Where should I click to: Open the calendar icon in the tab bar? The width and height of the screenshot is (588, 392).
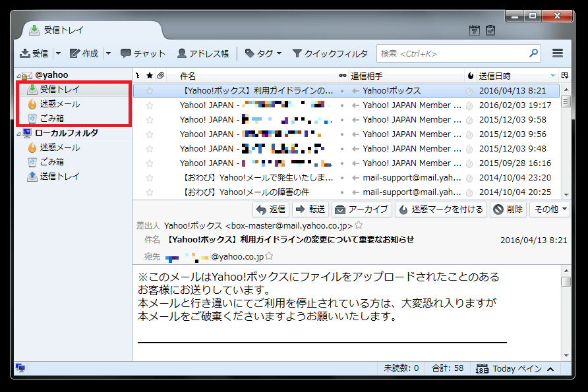[474, 30]
